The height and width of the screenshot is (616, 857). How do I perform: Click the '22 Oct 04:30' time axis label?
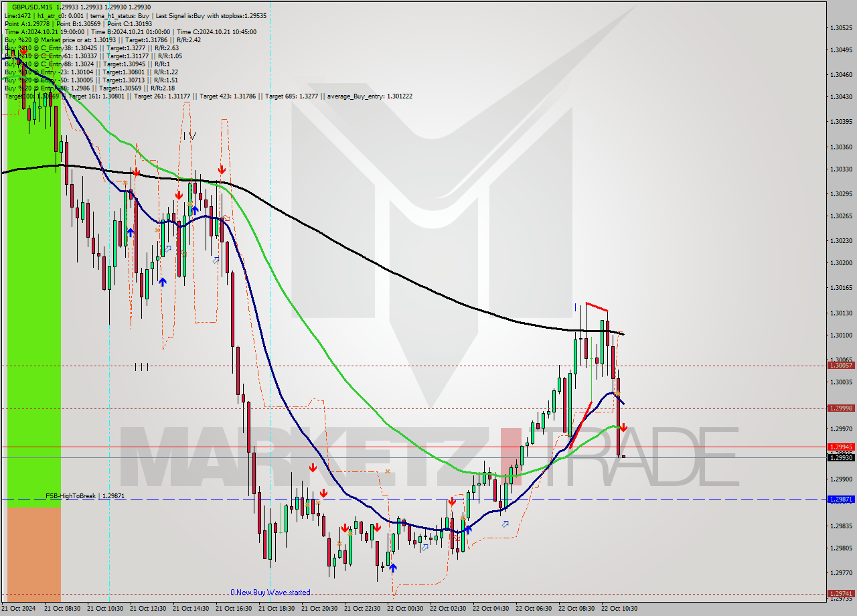[491, 609]
